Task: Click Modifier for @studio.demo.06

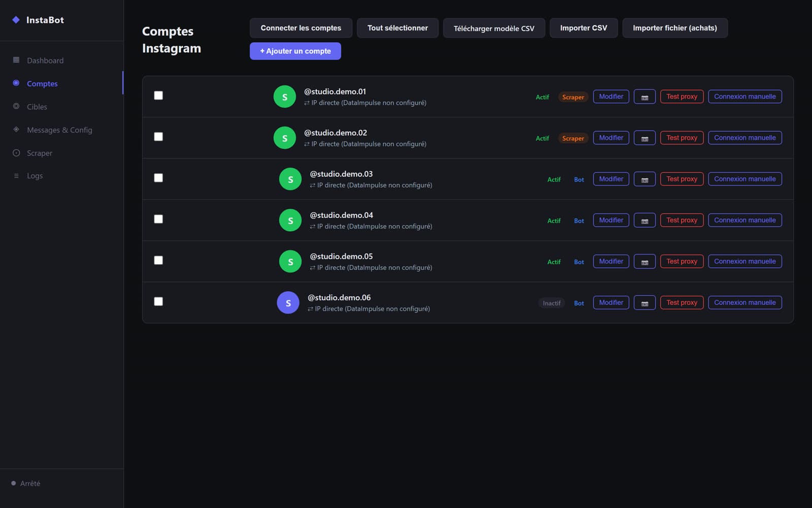Action: click(x=611, y=302)
